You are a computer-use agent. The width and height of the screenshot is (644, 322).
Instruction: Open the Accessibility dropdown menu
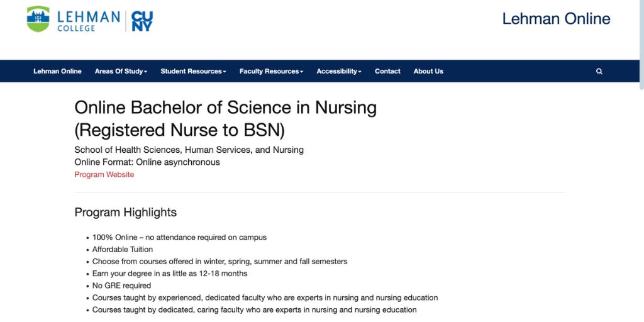pos(338,72)
